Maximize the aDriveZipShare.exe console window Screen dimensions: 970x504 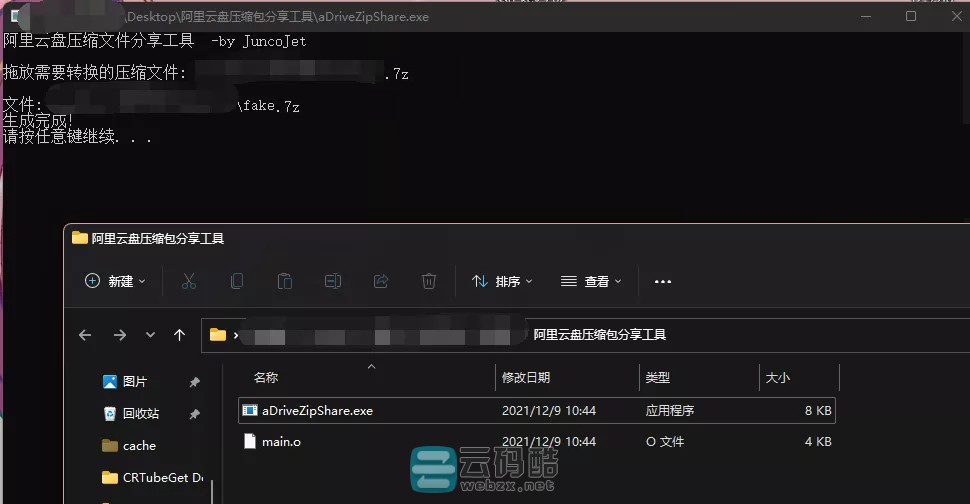coord(911,17)
